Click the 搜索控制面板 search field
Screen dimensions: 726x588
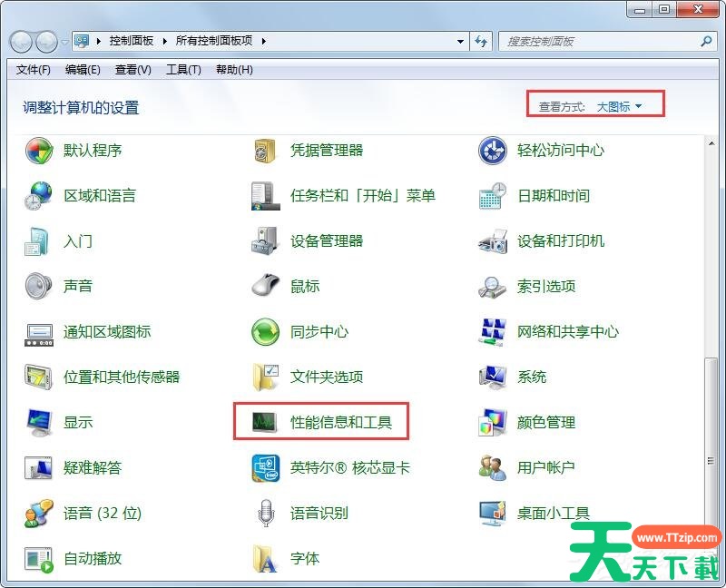pyautogui.click(x=599, y=42)
